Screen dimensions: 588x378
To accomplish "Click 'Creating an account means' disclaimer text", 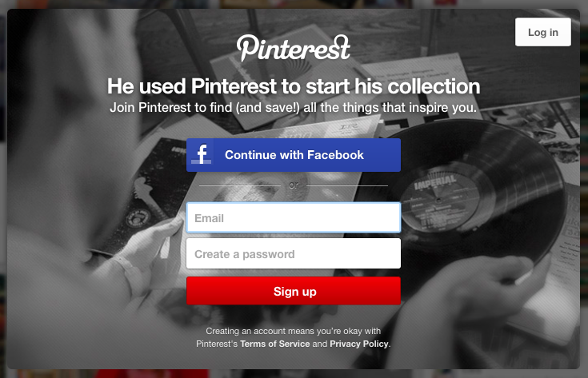I will coord(294,331).
